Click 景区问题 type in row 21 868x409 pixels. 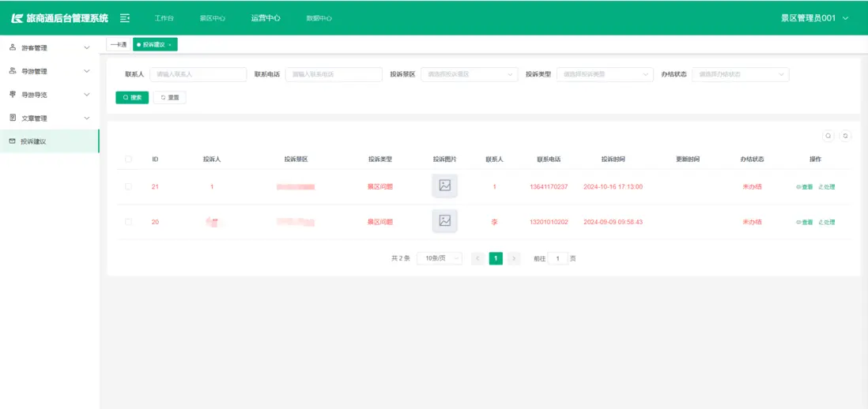(379, 187)
